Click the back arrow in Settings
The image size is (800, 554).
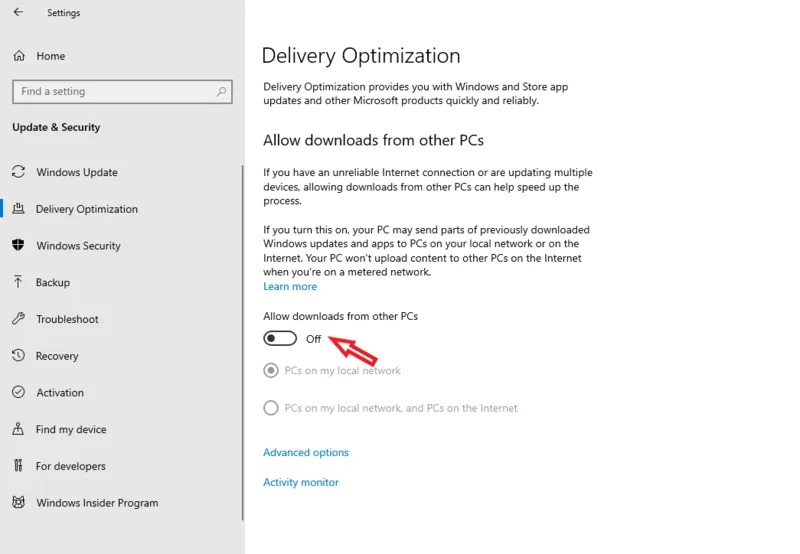[18, 12]
